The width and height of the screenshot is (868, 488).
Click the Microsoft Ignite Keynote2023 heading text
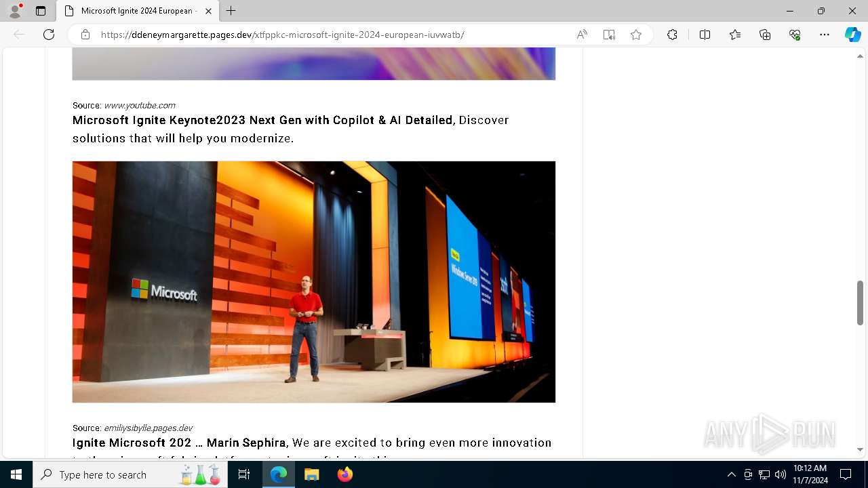coord(262,120)
